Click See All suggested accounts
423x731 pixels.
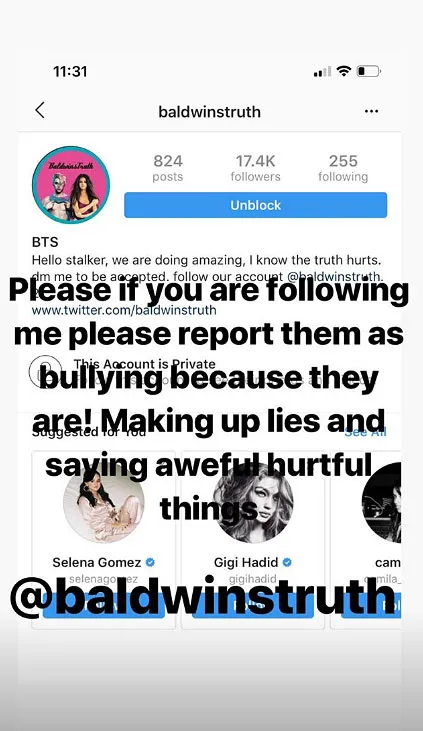tap(366, 432)
